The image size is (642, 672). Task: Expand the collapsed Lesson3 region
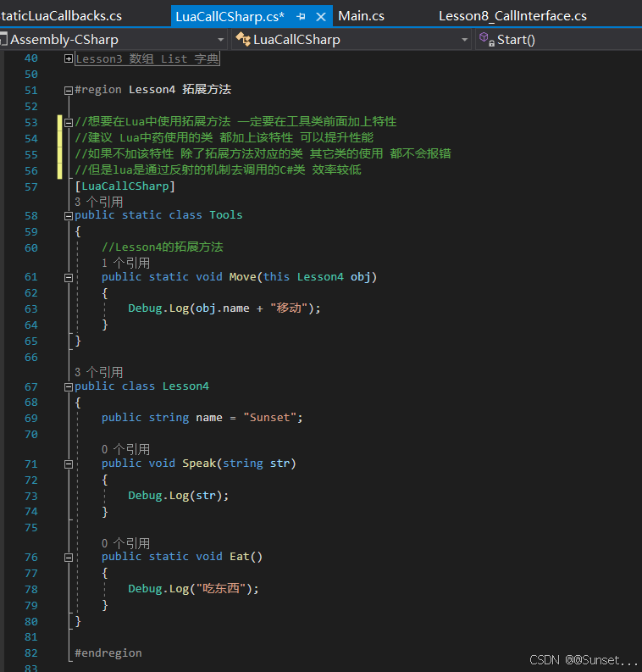(x=68, y=58)
